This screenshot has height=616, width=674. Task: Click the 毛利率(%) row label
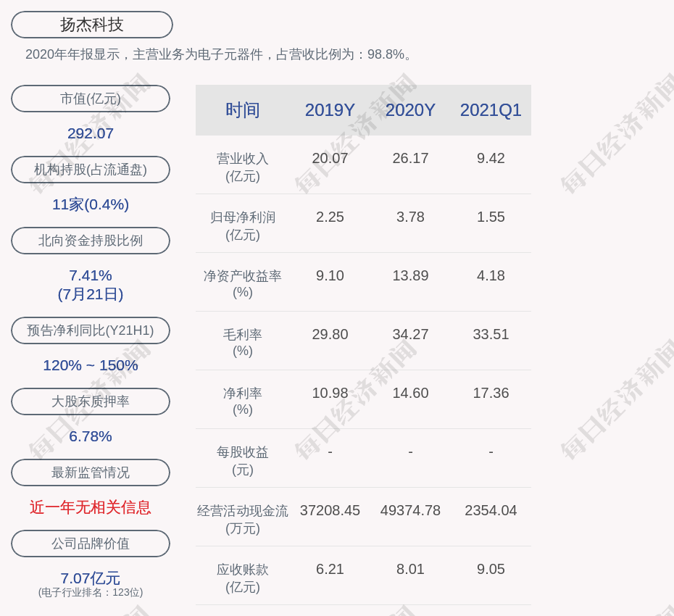[243, 343]
